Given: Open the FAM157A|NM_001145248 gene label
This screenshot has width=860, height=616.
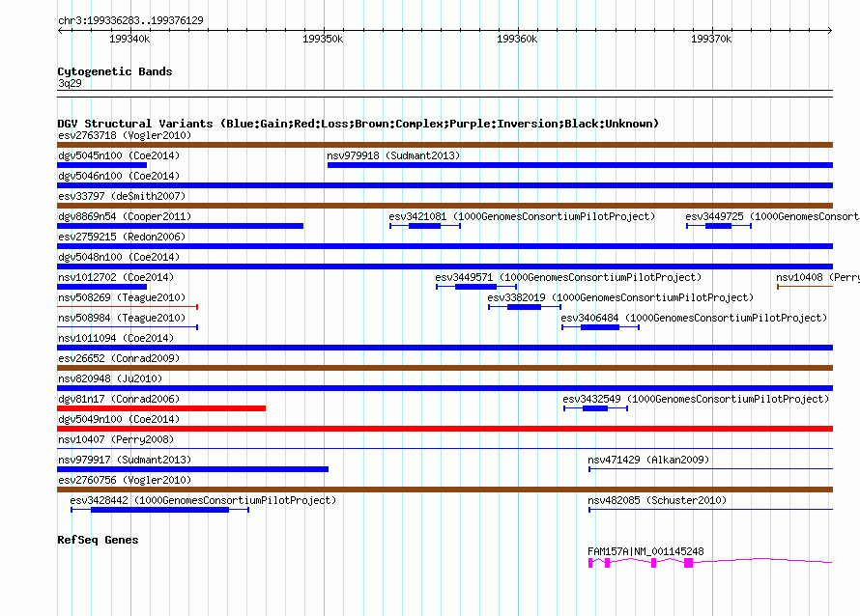Looking at the screenshot, I should (x=645, y=551).
